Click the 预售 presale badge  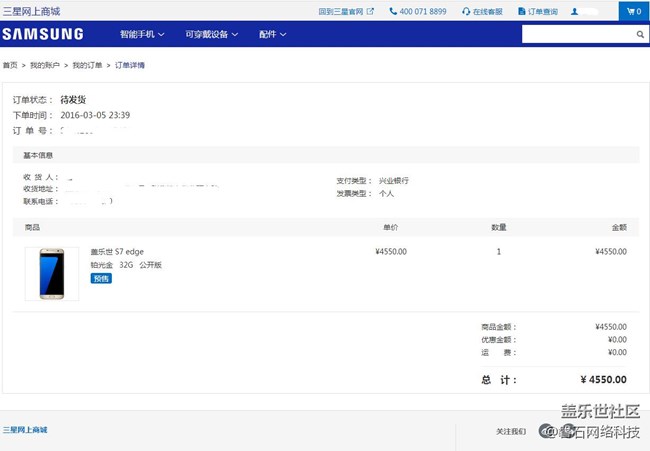(x=101, y=278)
